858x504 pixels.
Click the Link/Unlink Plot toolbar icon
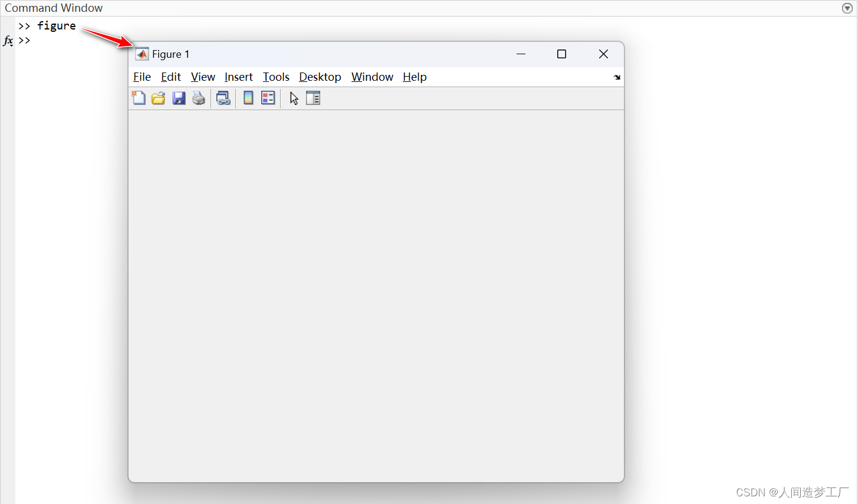(x=223, y=98)
